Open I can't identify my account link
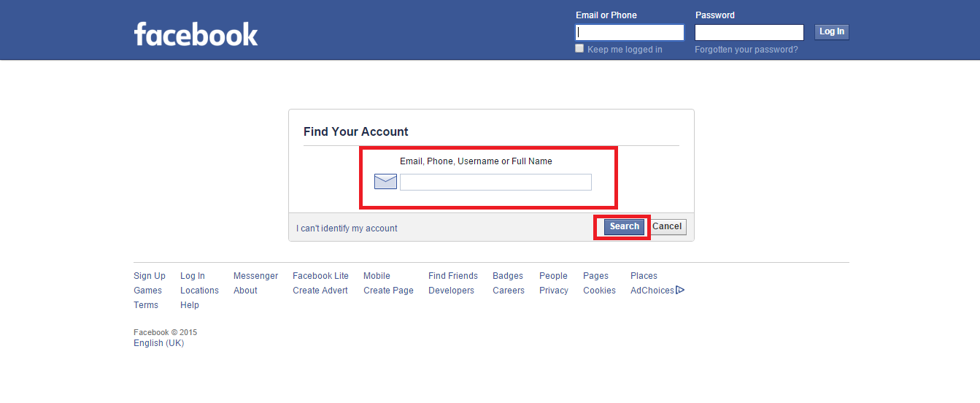980x403 pixels. point(347,229)
